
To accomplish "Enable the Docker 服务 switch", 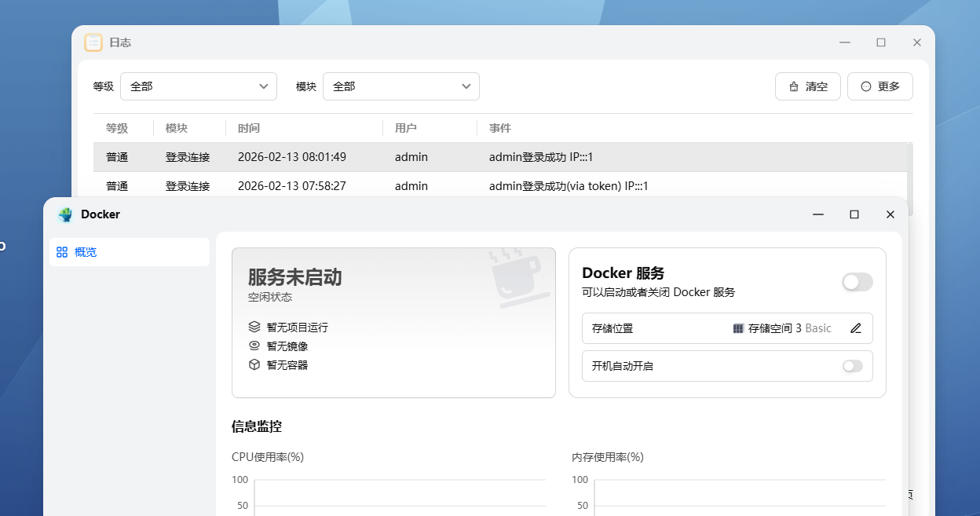I will pos(857,282).
